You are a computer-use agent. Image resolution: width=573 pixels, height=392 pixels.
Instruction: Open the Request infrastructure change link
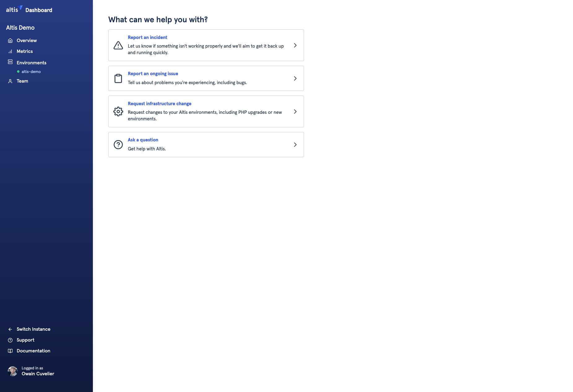click(159, 104)
